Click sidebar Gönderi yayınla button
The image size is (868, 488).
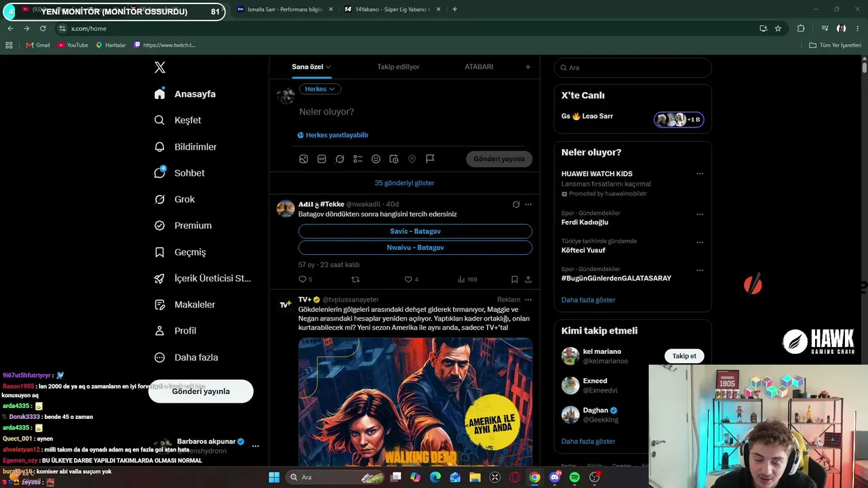(201, 391)
